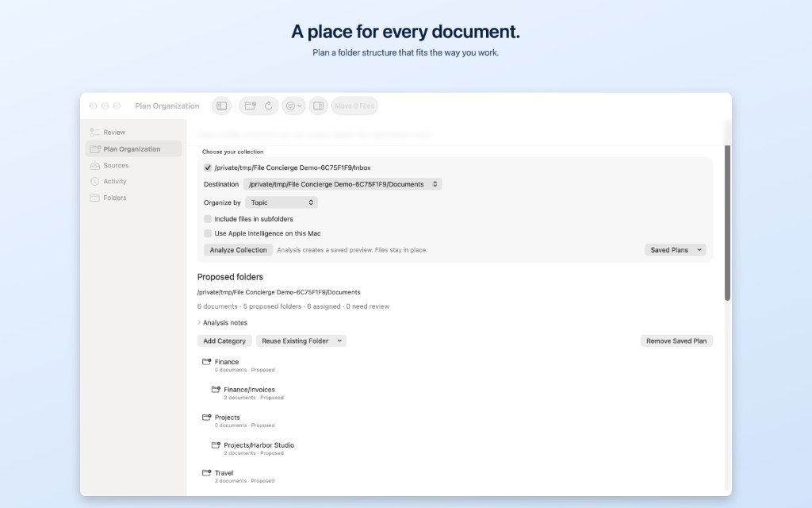Click Remove Saved Plan button
The width and height of the screenshot is (812, 508).
(676, 341)
